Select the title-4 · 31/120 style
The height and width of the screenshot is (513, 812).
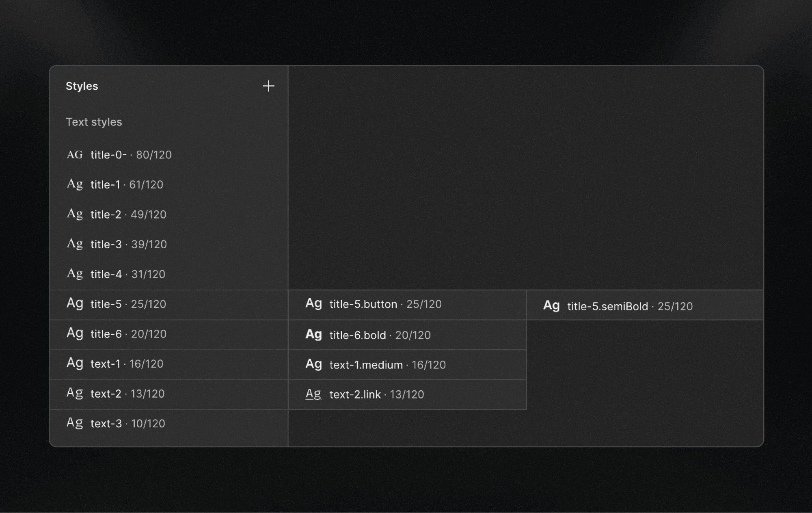click(x=127, y=274)
